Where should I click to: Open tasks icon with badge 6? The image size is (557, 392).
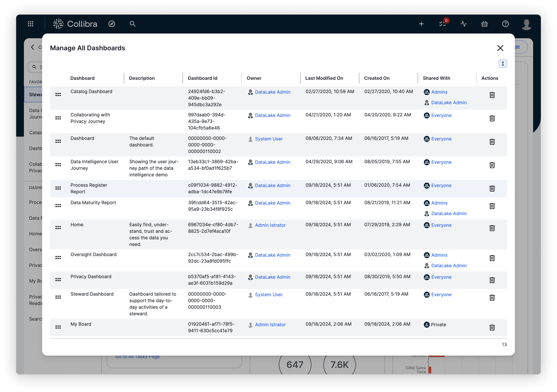(443, 23)
